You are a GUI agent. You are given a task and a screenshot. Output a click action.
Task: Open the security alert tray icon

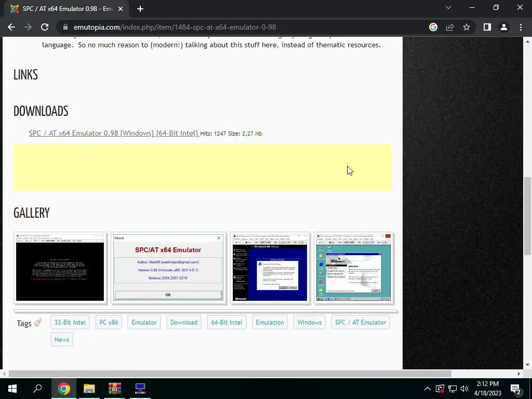(x=440, y=389)
